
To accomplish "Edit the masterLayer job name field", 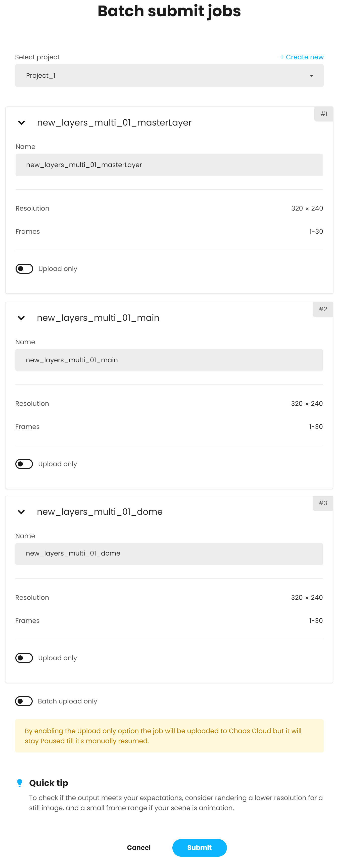I will point(169,165).
